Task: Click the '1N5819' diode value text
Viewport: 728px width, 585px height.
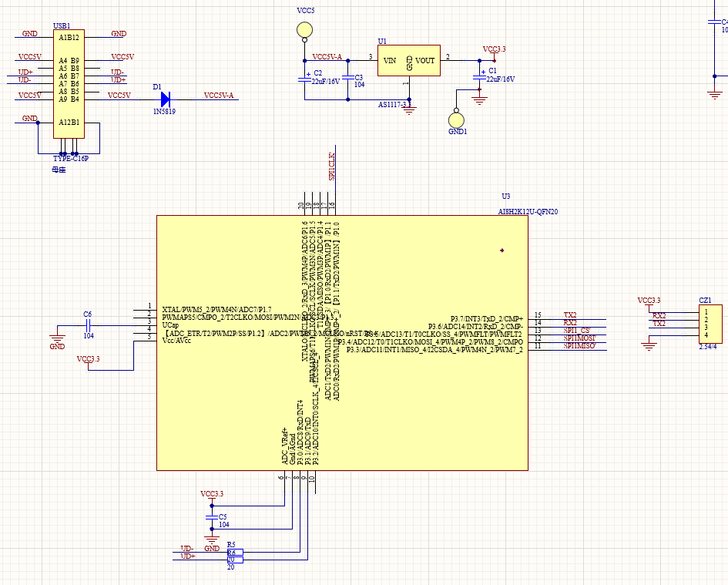Action: click(164, 112)
